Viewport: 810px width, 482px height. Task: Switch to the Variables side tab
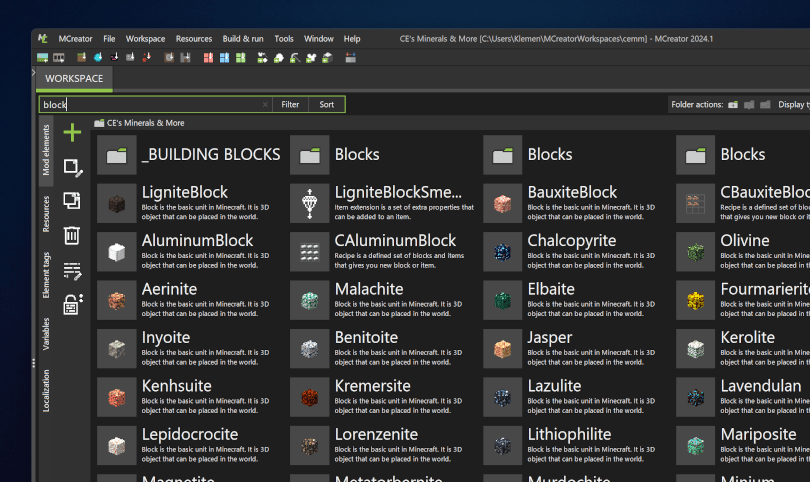click(46, 334)
